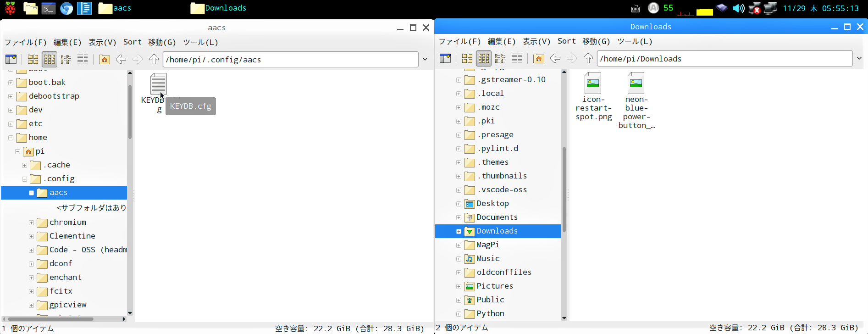The image size is (868, 334).
Task: Click the new tab icon in aacs window
Action: [11, 59]
